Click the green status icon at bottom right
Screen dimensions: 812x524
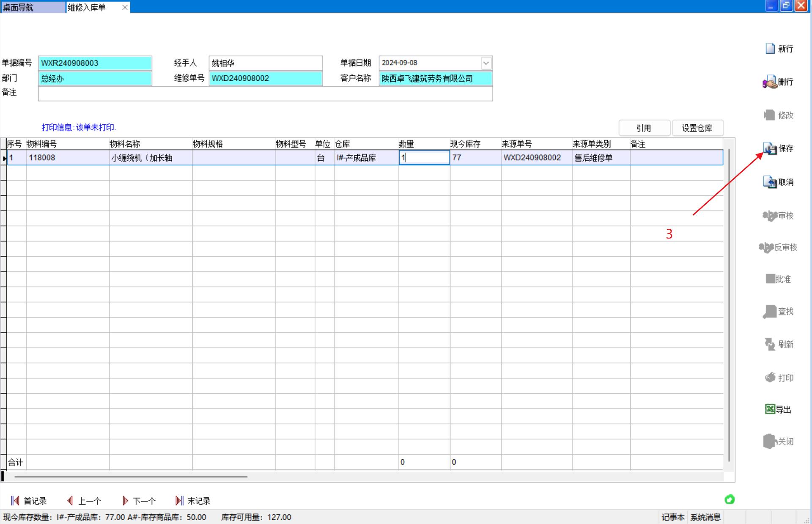click(x=730, y=499)
